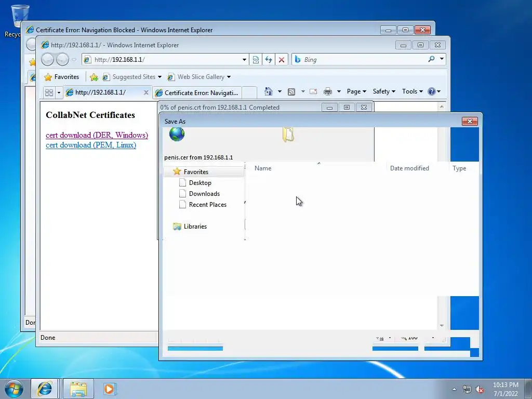Select Favorites in Save As navigation pane
This screenshot has width=532, height=399.
coord(204,171)
